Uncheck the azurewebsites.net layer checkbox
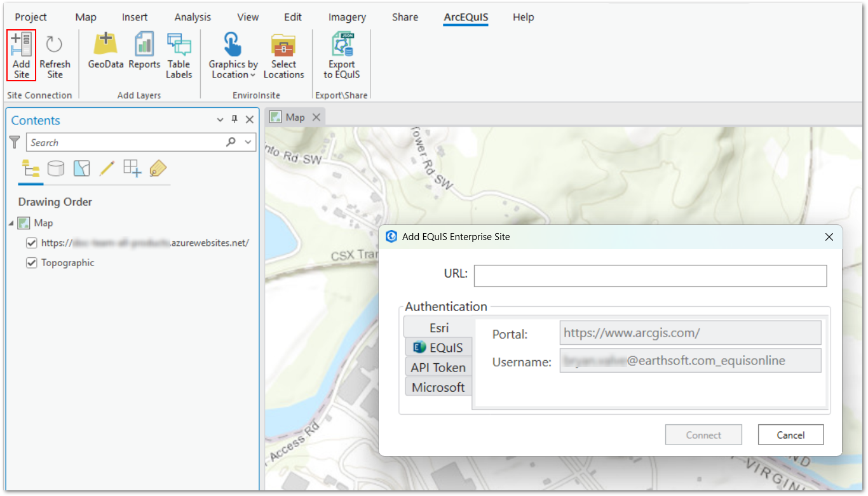Image resolution: width=868 pixels, height=496 pixels. coord(31,243)
